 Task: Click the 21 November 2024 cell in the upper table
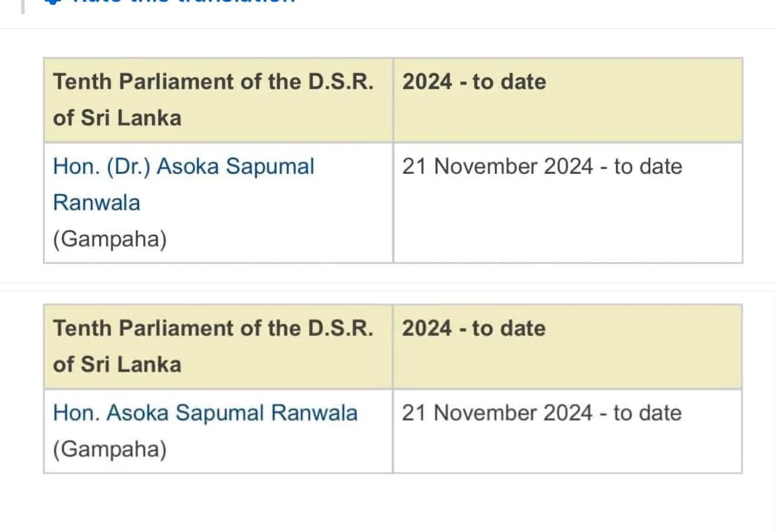541,167
